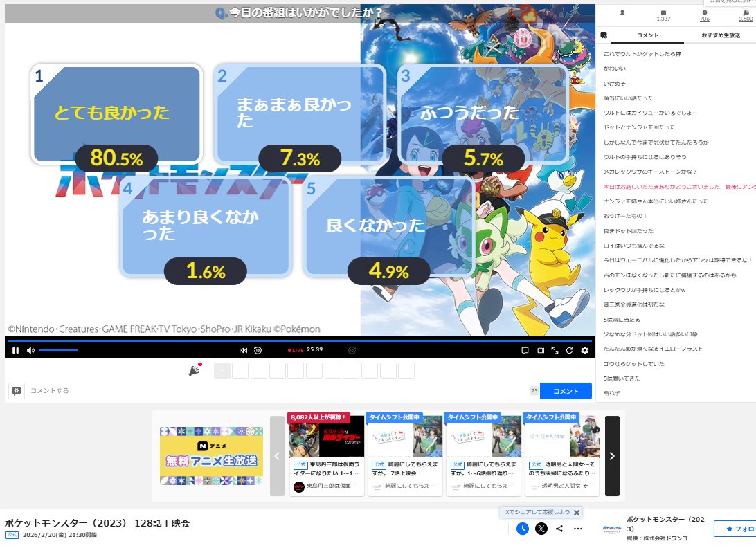Click the poll option あまり良くなかった
The height and width of the screenshot is (548, 756).
206,226
